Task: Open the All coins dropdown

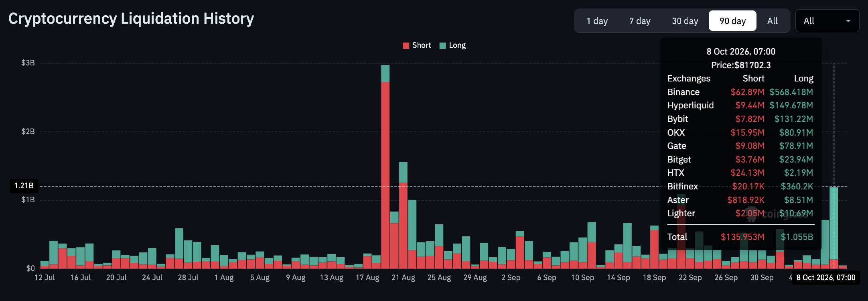Action: pyautogui.click(x=827, y=21)
